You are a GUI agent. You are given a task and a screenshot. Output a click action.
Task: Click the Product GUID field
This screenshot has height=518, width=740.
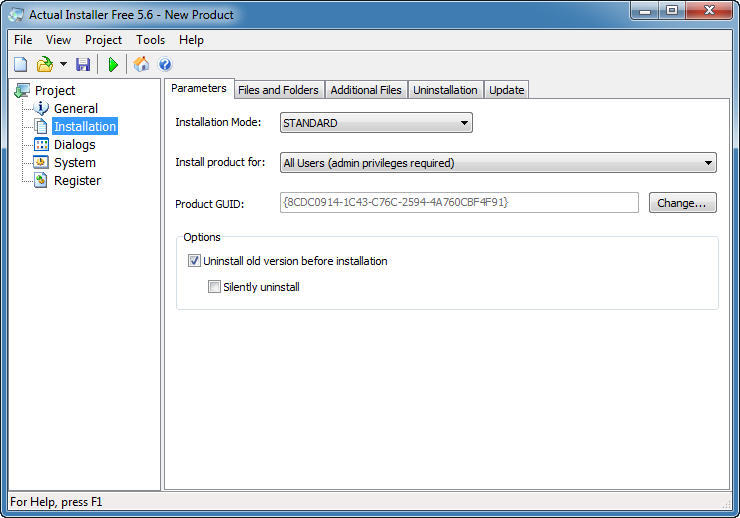[x=459, y=202]
